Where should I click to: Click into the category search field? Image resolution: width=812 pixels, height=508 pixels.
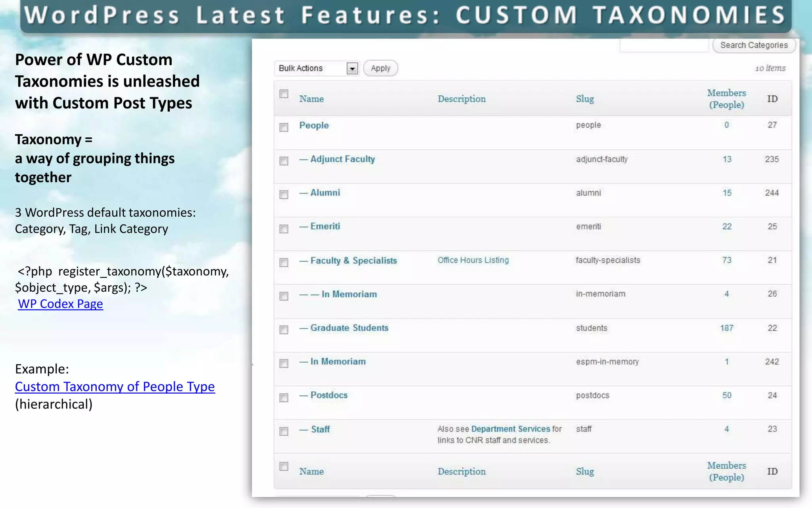point(664,45)
